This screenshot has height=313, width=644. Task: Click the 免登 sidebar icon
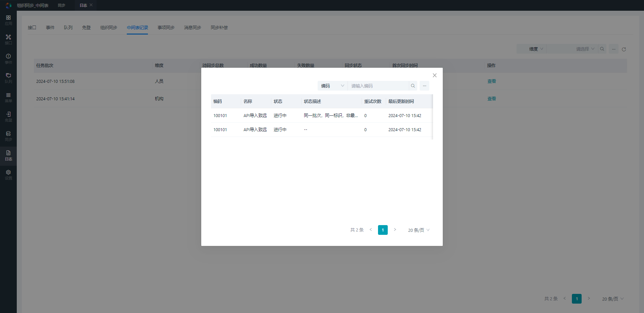[8, 116]
